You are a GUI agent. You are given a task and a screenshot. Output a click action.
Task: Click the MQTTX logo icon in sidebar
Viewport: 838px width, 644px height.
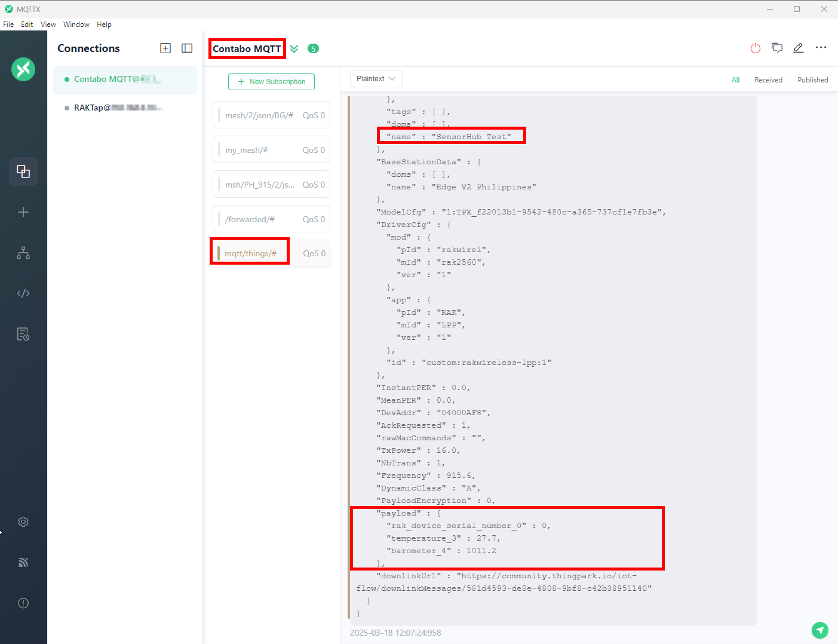point(23,69)
